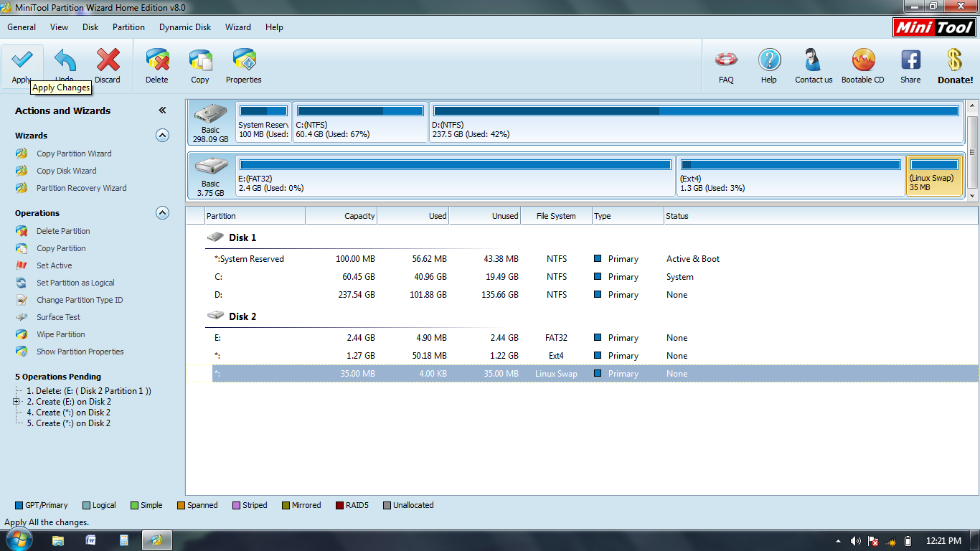Click the Donate dollar sign icon
This screenshot has height=551, width=980.
955,60
